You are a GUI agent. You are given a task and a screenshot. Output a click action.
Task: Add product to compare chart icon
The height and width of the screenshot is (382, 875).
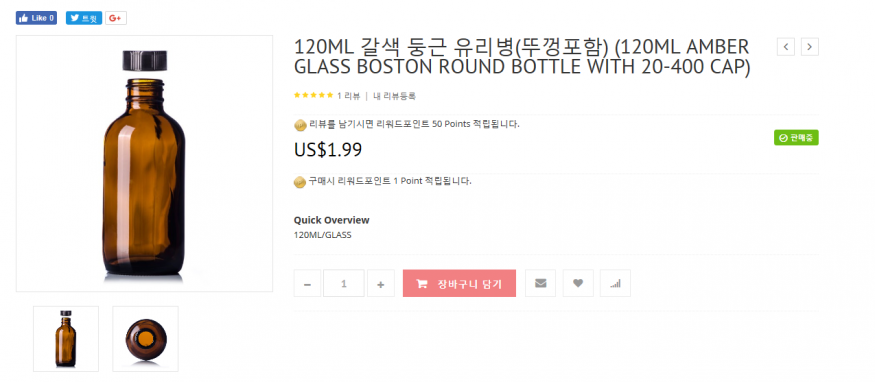[615, 283]
